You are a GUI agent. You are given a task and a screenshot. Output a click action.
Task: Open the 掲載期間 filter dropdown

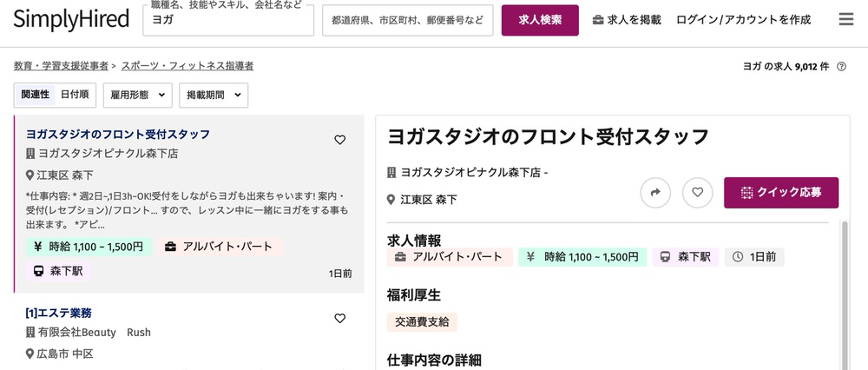click(x=214, y=95)
